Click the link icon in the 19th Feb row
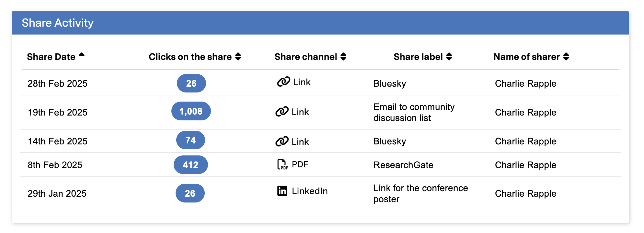The height and width of the screenshot is (233, 644). coord(282,112)
